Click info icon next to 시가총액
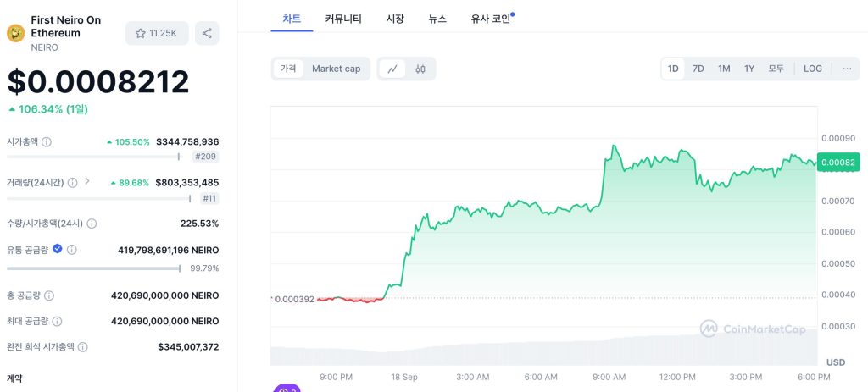 pyautogui.click(x=47, y=142)
